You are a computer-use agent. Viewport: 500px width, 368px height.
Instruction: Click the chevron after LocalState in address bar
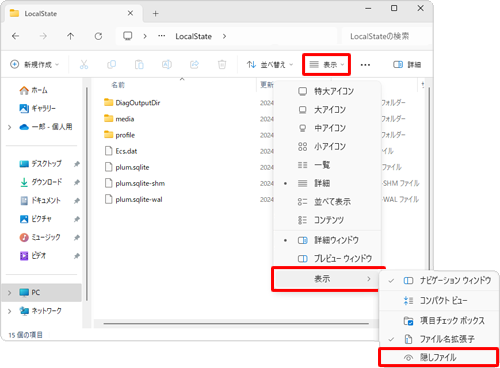pos(224,36)
